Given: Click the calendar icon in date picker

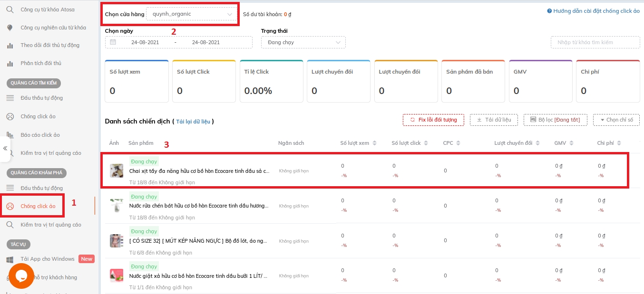Looking at the screenshot, I should pyautogui.click(x=113, y=42).
